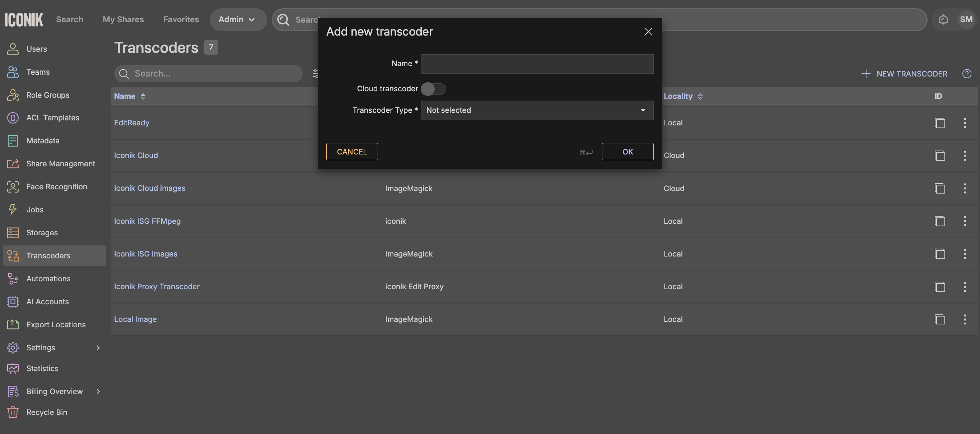Click into the Name input field
This screenshot has width=980, height=434.
click(x=537, y=64)
